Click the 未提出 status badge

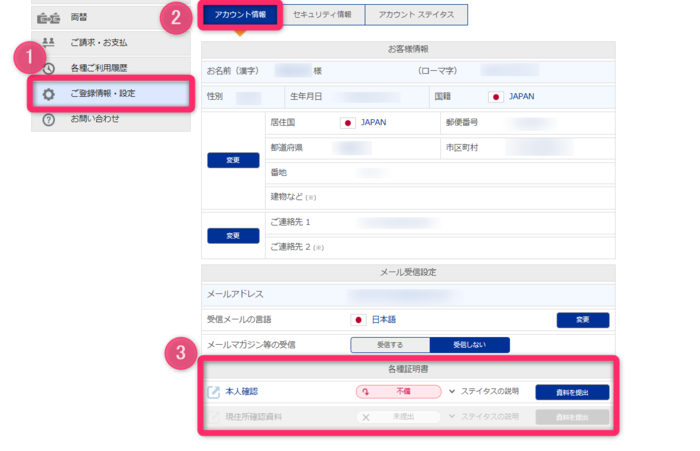399,417
